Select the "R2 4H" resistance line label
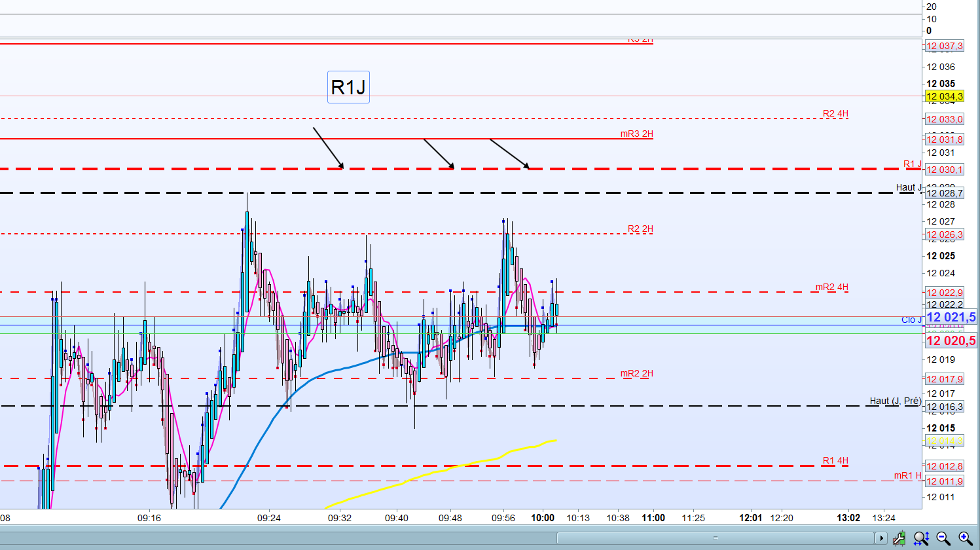This screenshot has height=550, width=980. pos(835,114)
